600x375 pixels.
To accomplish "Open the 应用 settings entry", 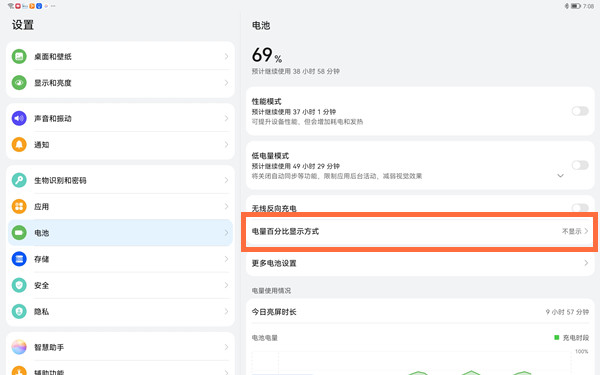I will (120, 207).
